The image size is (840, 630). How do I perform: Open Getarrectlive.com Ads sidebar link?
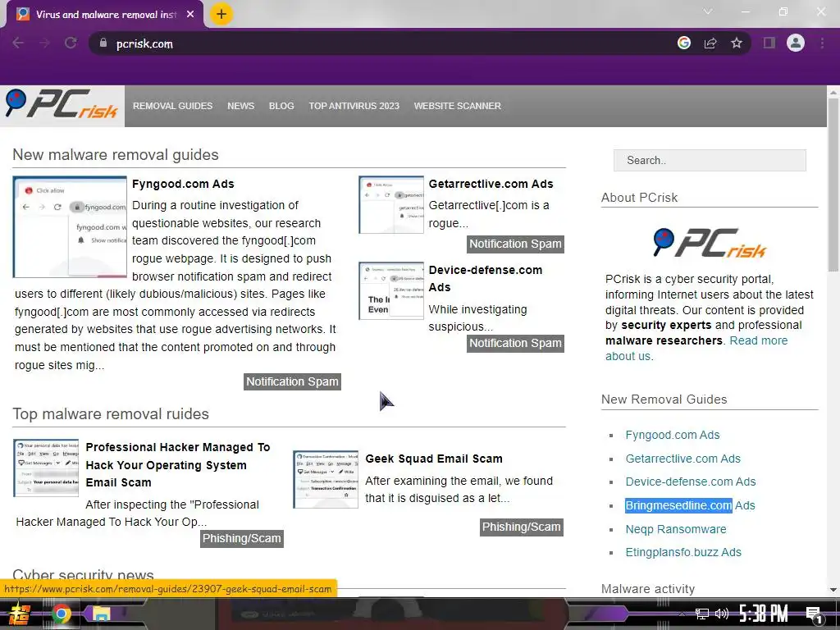(683, 459)
